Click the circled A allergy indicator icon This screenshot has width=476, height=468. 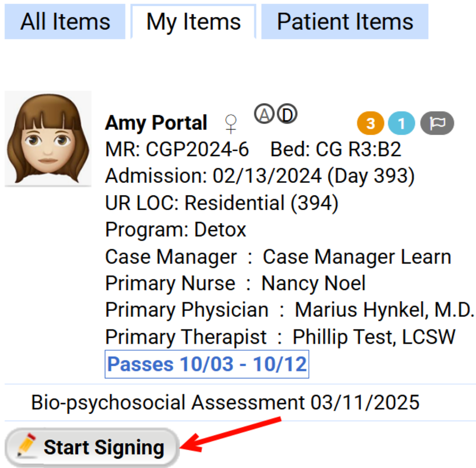tap(265, 114)
